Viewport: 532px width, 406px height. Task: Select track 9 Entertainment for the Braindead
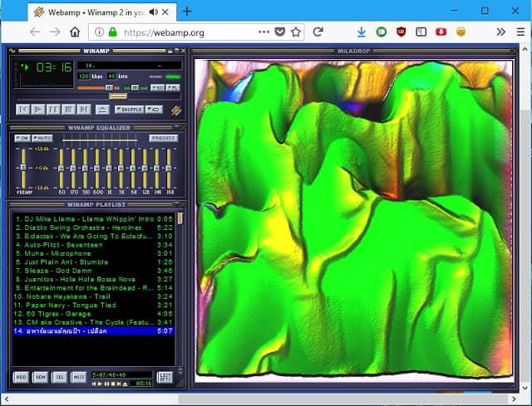tap(94, 288)
